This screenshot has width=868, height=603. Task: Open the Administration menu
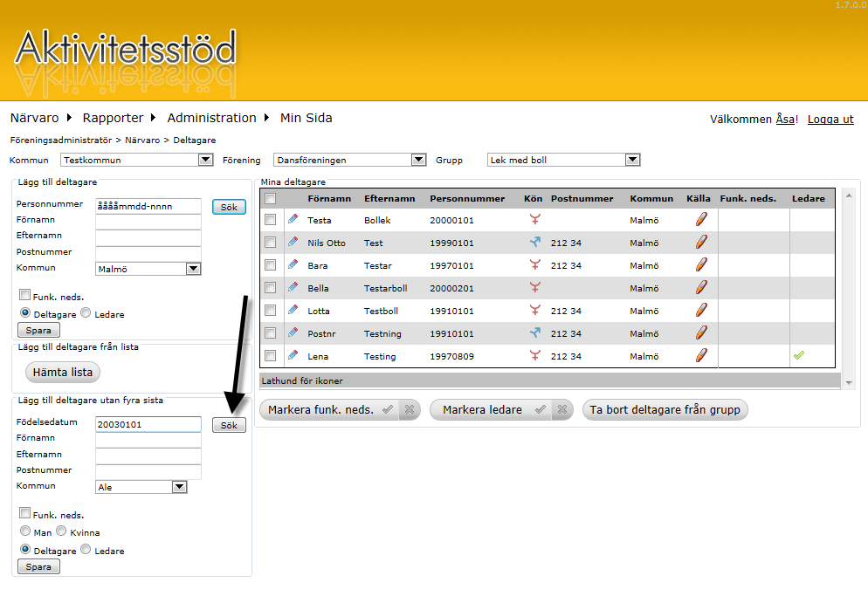(212, 118)
